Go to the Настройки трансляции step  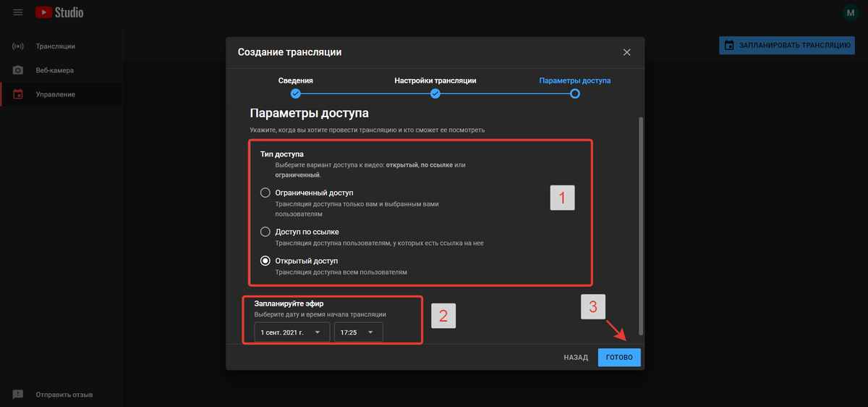(435, 93)
